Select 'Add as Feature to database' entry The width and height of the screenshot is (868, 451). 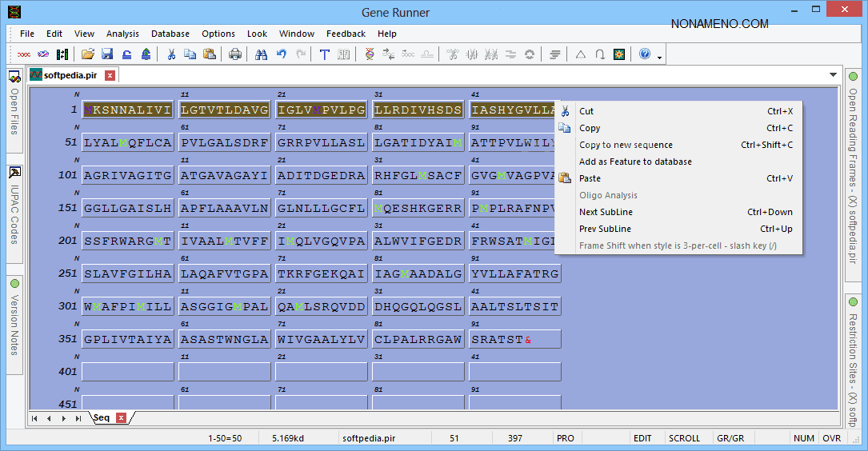tap(635, 162)
